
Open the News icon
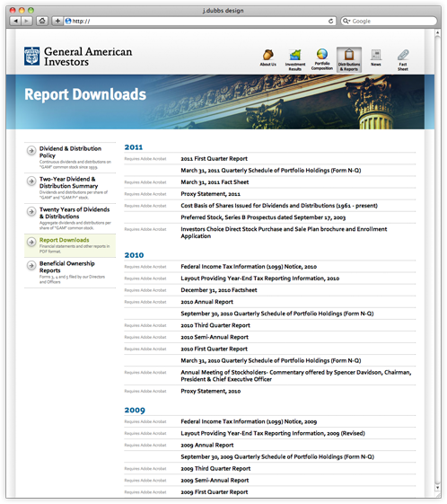click(x=376, y=57)
